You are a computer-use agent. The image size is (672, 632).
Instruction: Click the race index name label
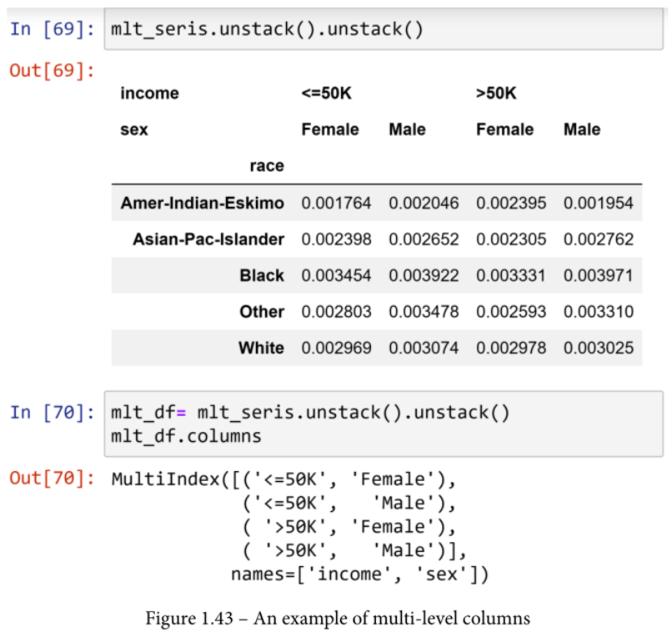[x=267, y=166]
